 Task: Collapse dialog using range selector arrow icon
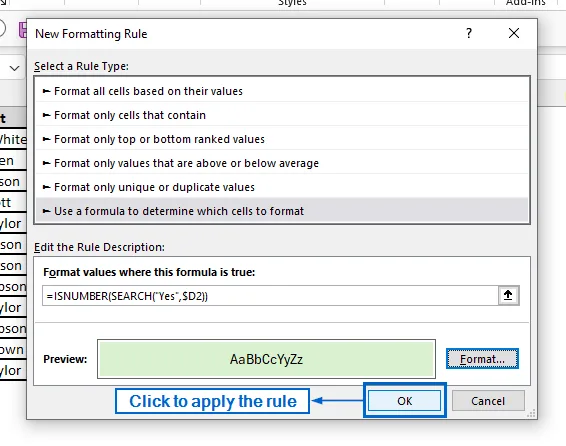tap(508, 296)
